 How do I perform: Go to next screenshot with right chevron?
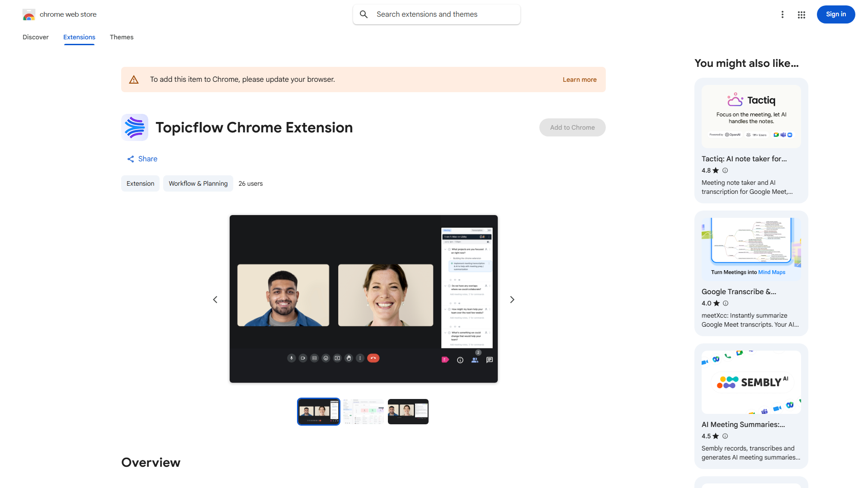click(x=512, y=300)
